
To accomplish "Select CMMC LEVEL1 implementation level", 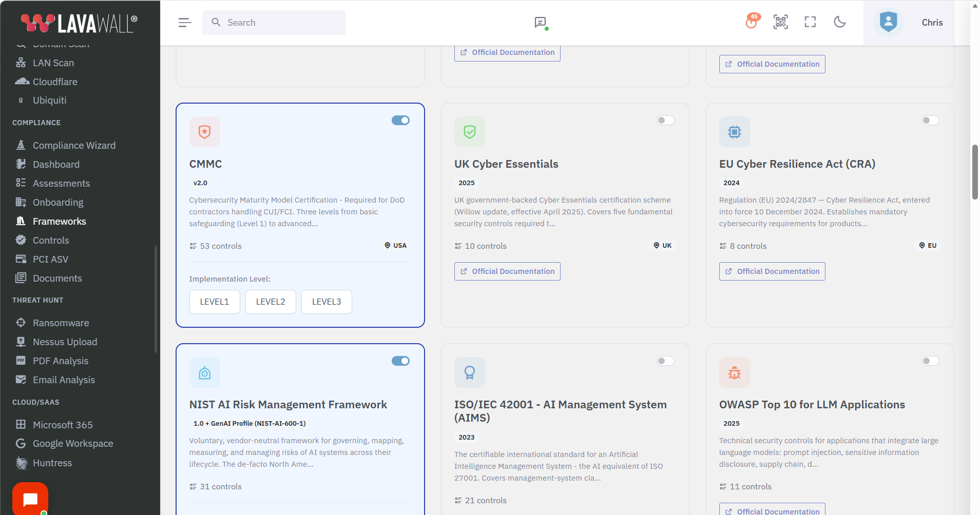I will tap(215, 302).
